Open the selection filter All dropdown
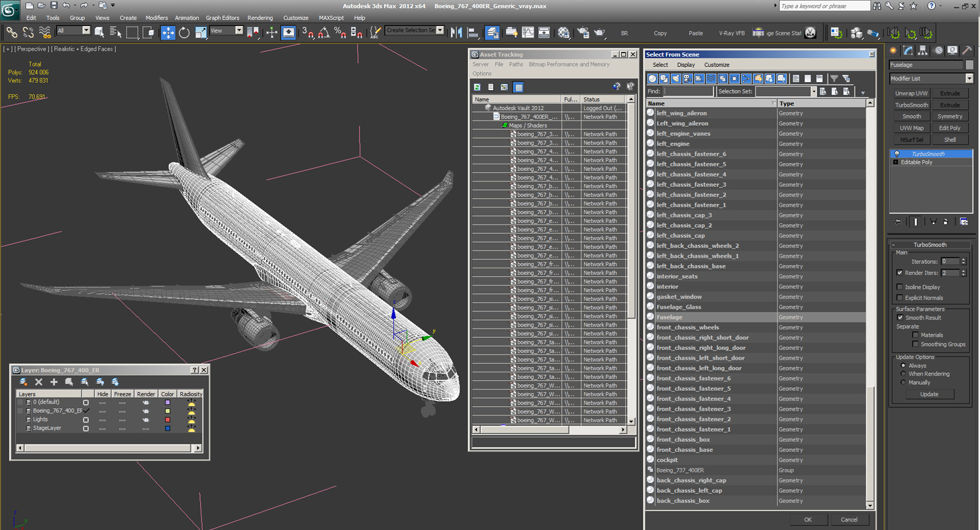Screen dimensions: 980x530 (x=73, y=30)
